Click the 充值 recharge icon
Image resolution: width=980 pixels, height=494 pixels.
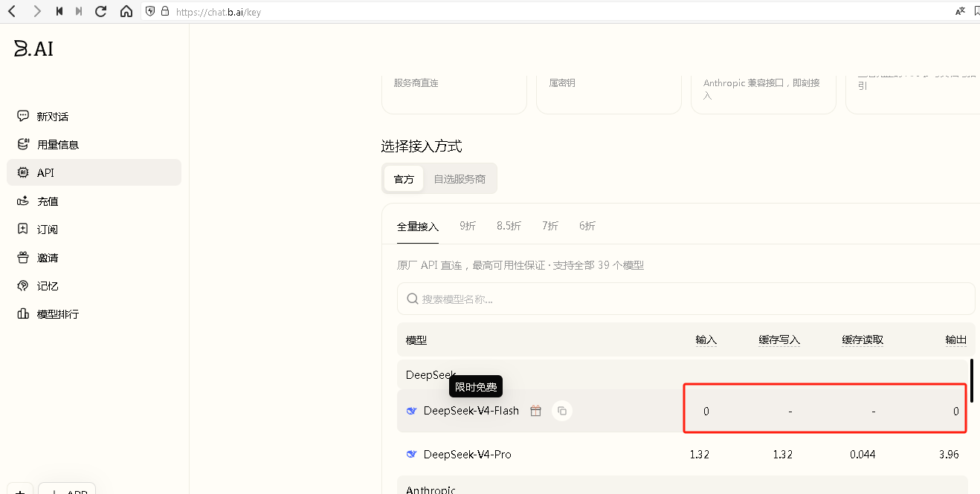(x=23, y=201)
